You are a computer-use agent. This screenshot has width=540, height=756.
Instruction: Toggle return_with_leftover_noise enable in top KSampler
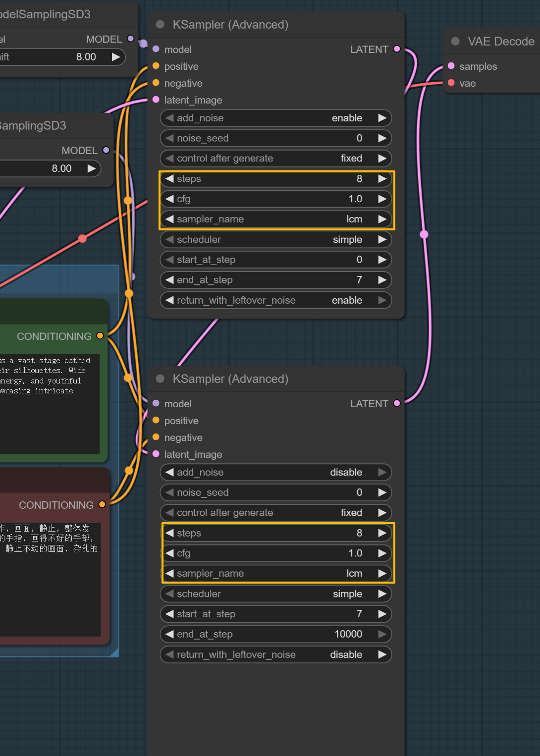pyautogui.click(x=276, y=300)
